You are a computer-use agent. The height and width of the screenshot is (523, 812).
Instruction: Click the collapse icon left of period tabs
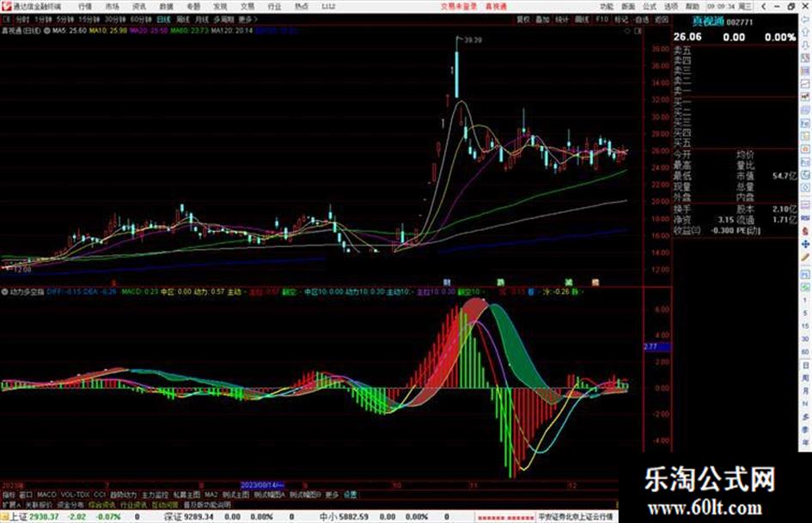[x=6, y=19]
